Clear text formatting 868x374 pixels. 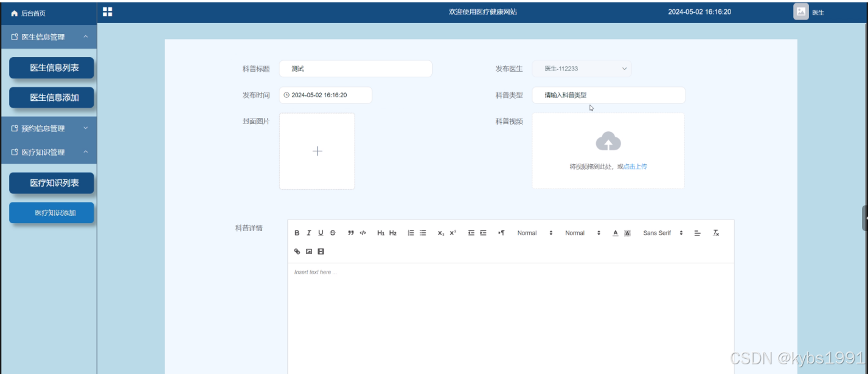click(x=716, y=233)
